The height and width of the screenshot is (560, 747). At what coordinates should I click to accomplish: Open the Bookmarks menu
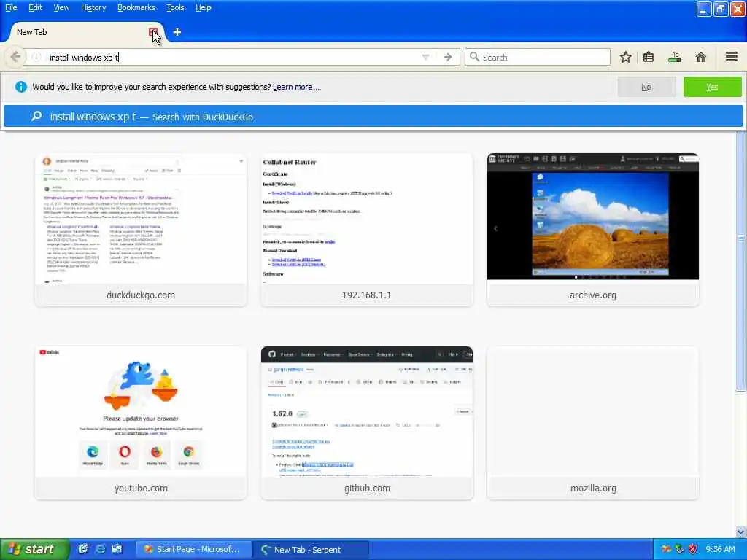coord(136,7)
